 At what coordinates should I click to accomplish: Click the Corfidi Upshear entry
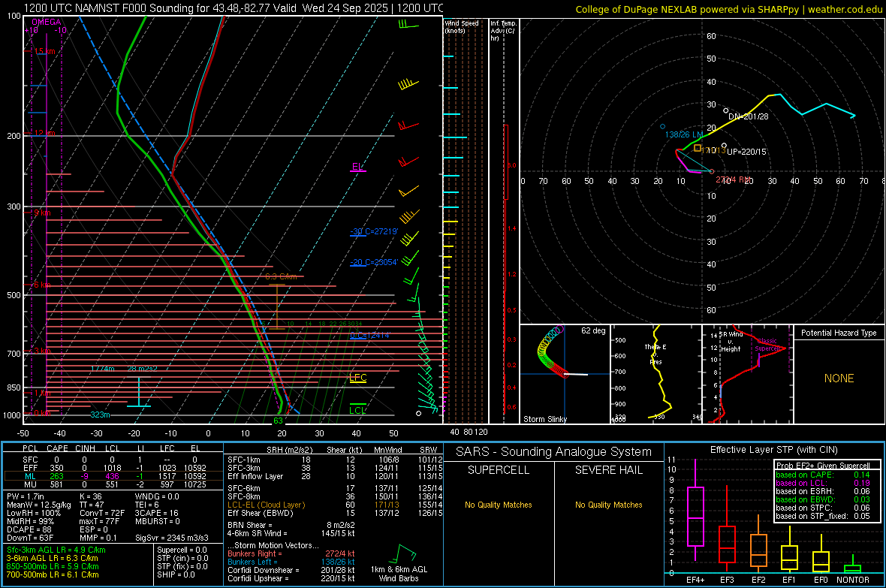(291, 578)
